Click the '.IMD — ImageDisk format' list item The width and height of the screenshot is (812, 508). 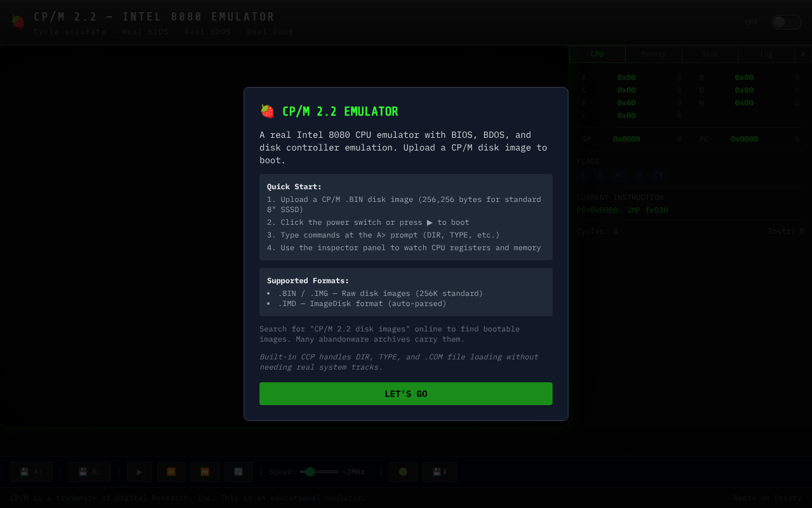point(362,304)
